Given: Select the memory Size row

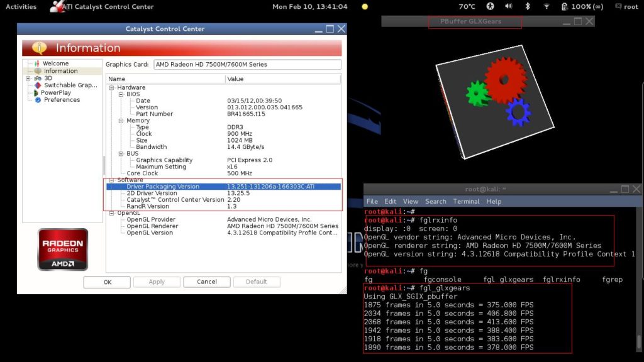Looking at the screenshot, I should tap(223, 140).
